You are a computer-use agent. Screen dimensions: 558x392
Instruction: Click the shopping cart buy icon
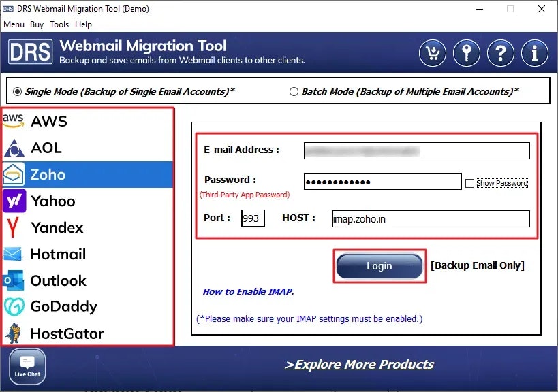pyautogui.click(x=433, y=53)
